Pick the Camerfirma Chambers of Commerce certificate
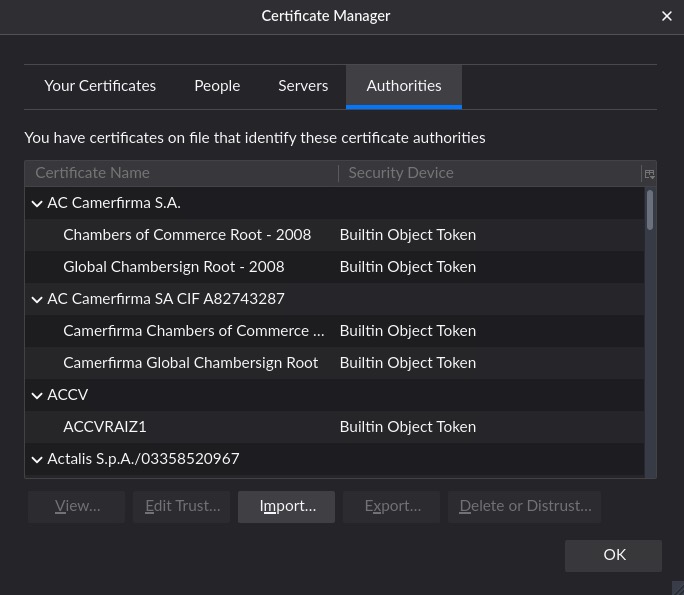This screenshot has height=595, width=684. 193,331
